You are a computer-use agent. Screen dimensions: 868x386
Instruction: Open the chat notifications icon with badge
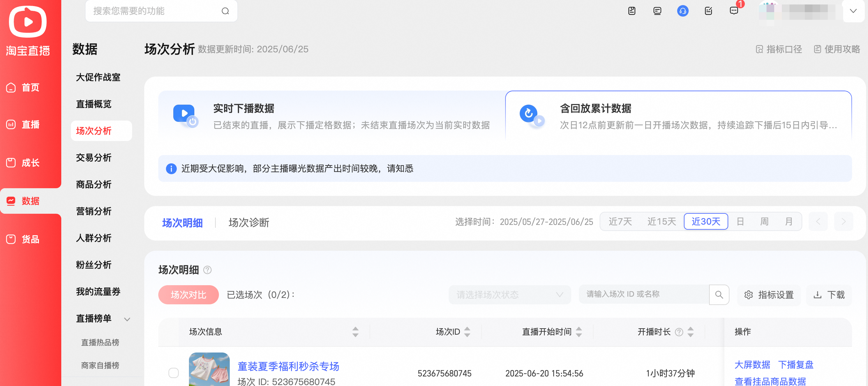click(x=734, y=11)
